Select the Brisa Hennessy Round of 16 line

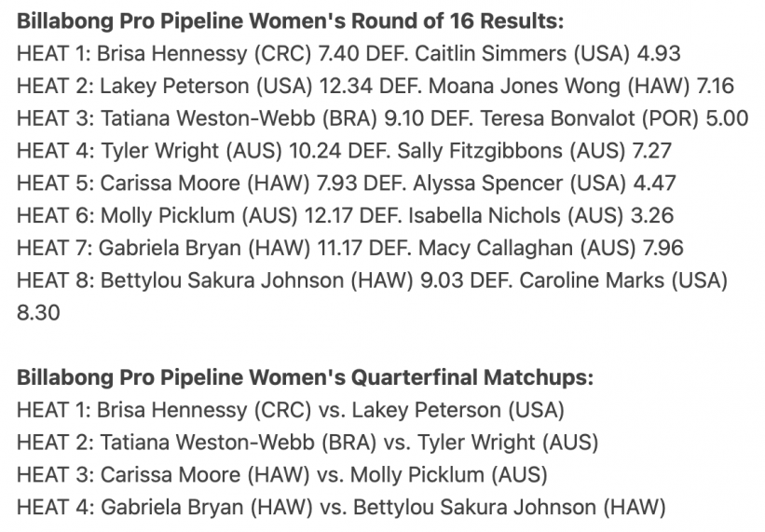coord(348,53)
